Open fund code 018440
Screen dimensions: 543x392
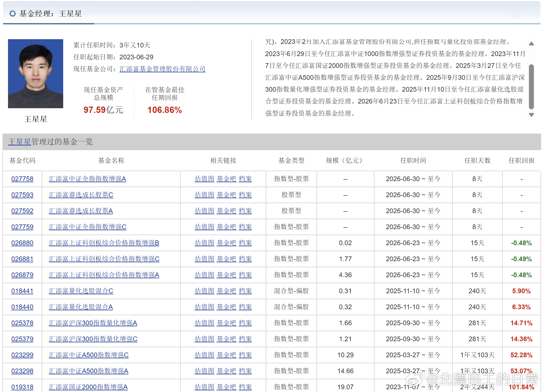pyautogui.click(x=22, y=307)
